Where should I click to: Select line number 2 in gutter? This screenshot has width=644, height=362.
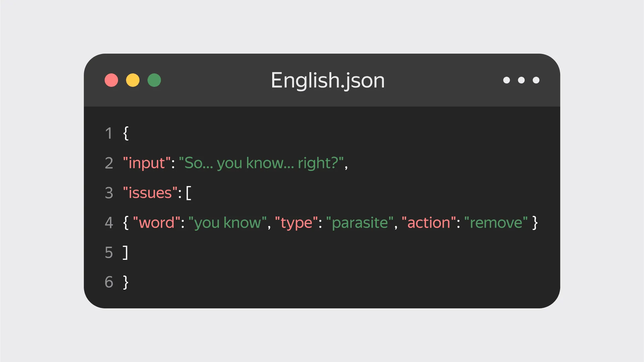click(x=109, y=163)
